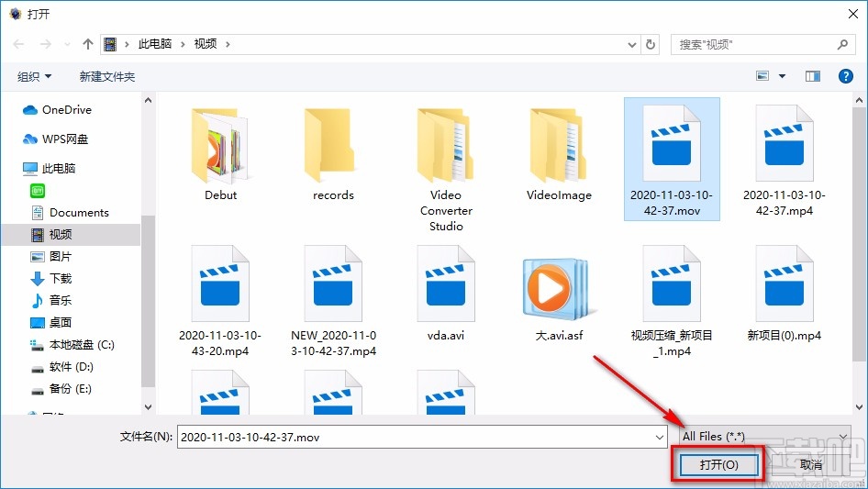Click 新建文件夹 button

tap(106, 76)
